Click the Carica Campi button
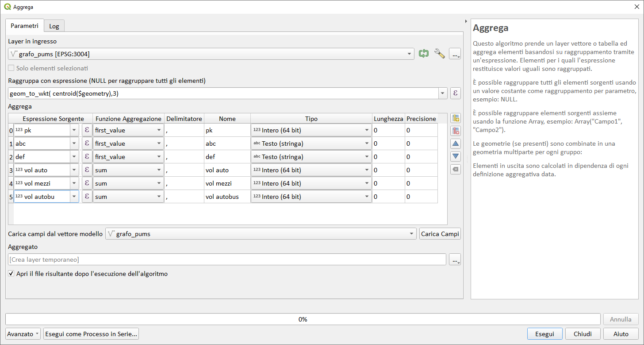 pos(440,234)
